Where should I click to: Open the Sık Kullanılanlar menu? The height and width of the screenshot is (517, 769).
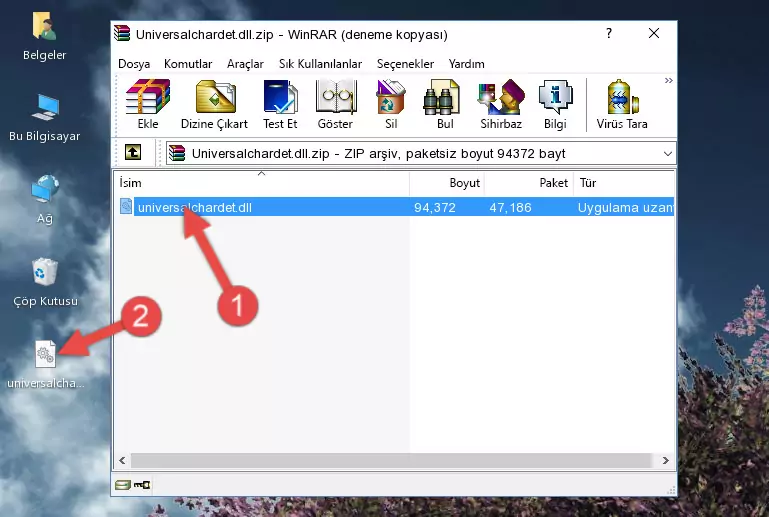point(320,64)
